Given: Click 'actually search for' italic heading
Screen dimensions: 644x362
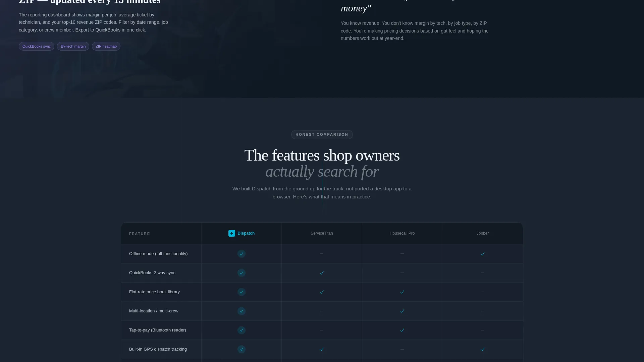Looking at the screenshot, I should [322, 171].
